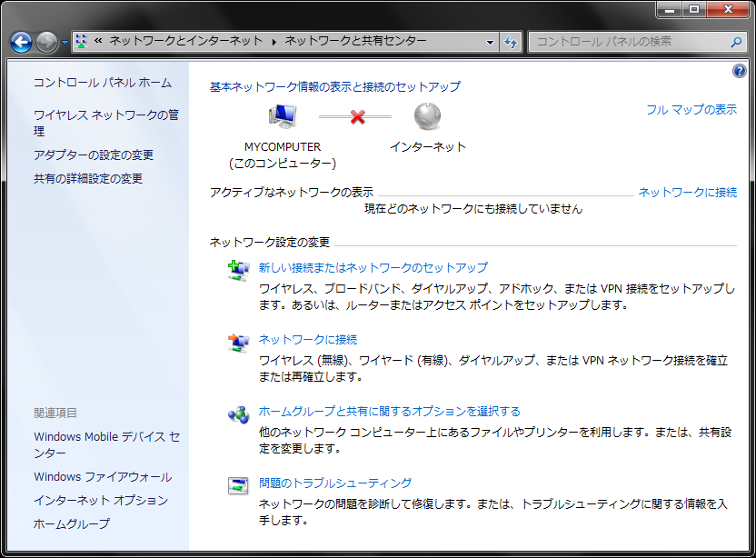Click the MYCOMPUTER label text
Screen dimensions: 756x558
point(283,146)
